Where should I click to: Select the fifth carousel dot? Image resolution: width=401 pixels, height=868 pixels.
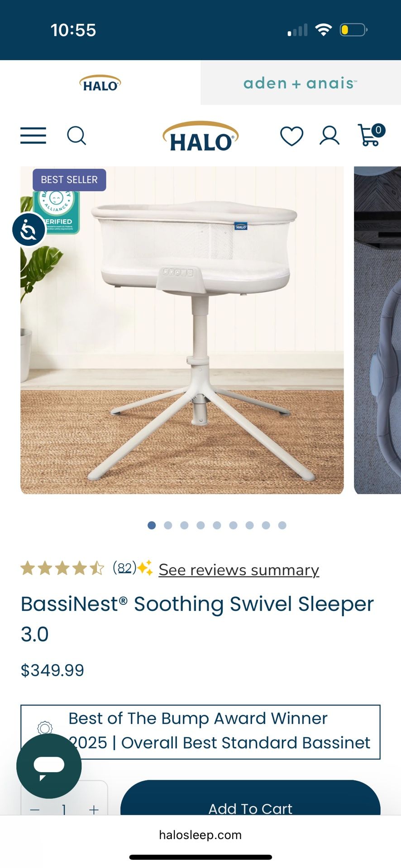click(217, 525)
